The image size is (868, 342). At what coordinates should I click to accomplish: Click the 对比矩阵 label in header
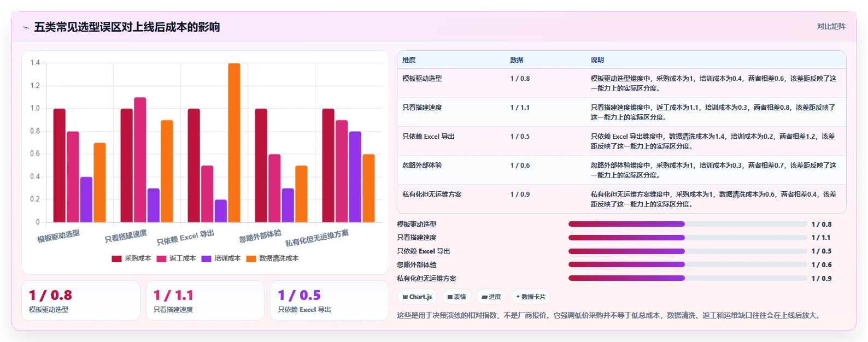[x=831, y=26]
